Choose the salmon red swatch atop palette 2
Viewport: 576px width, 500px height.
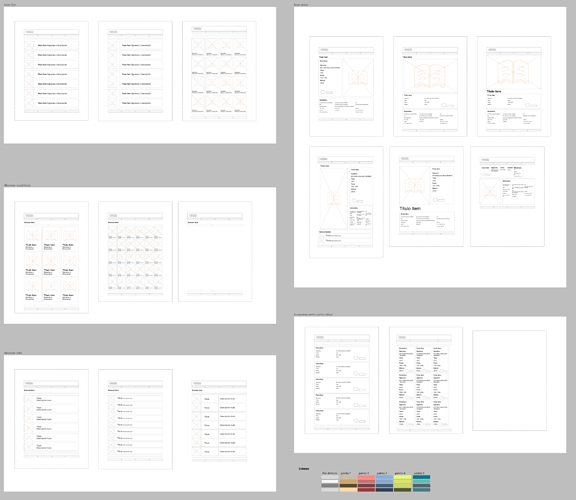366,477
